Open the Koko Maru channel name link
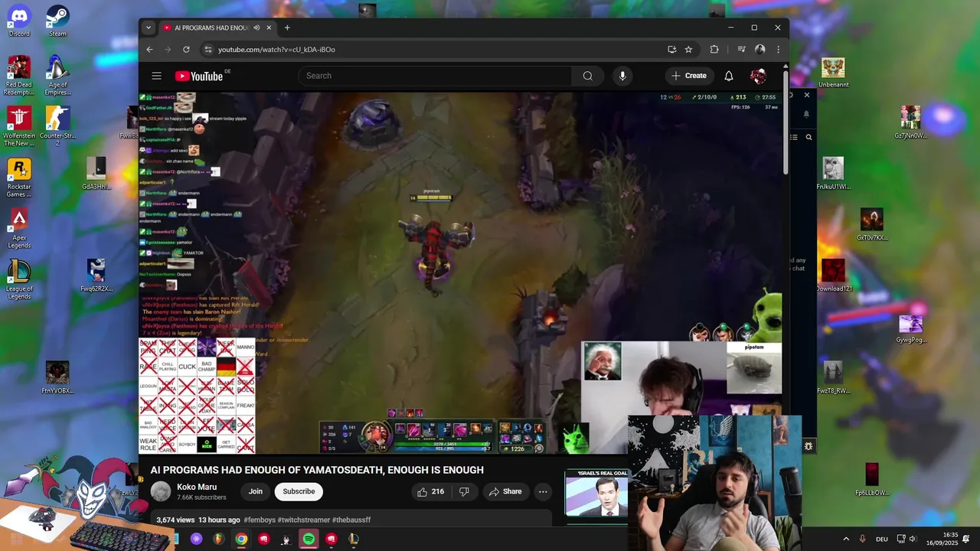This screenshot has width=980, height=551. click(197, 487)
